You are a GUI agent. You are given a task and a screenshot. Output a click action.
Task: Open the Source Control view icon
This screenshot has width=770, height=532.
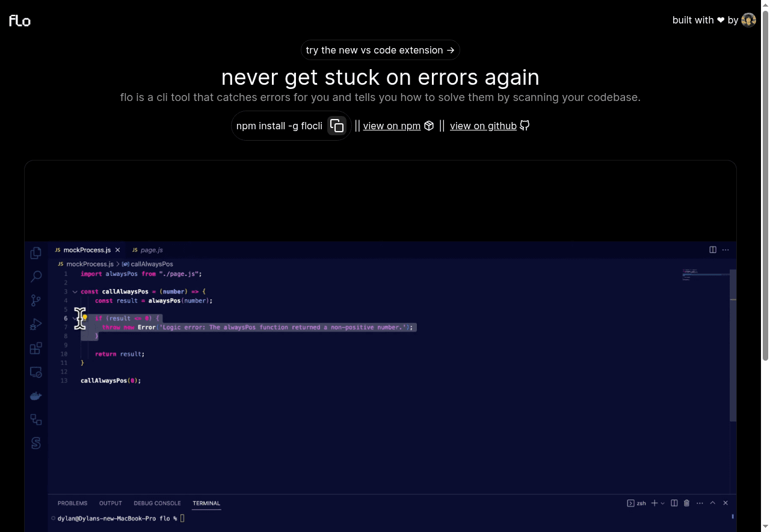36,301
